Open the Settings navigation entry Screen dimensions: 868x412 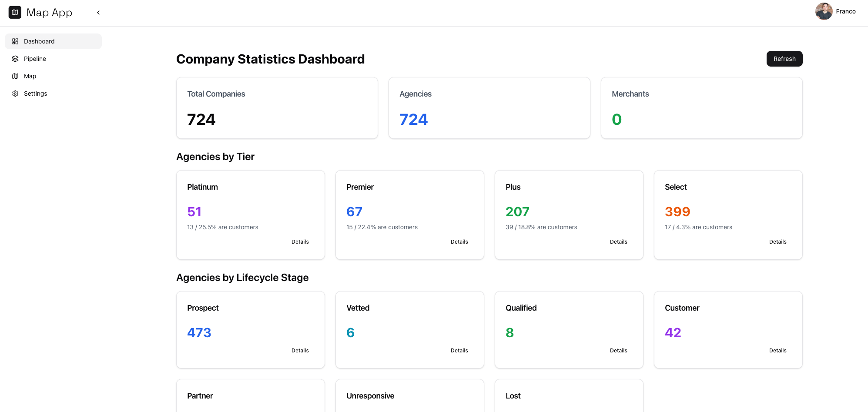coord(35,93)
